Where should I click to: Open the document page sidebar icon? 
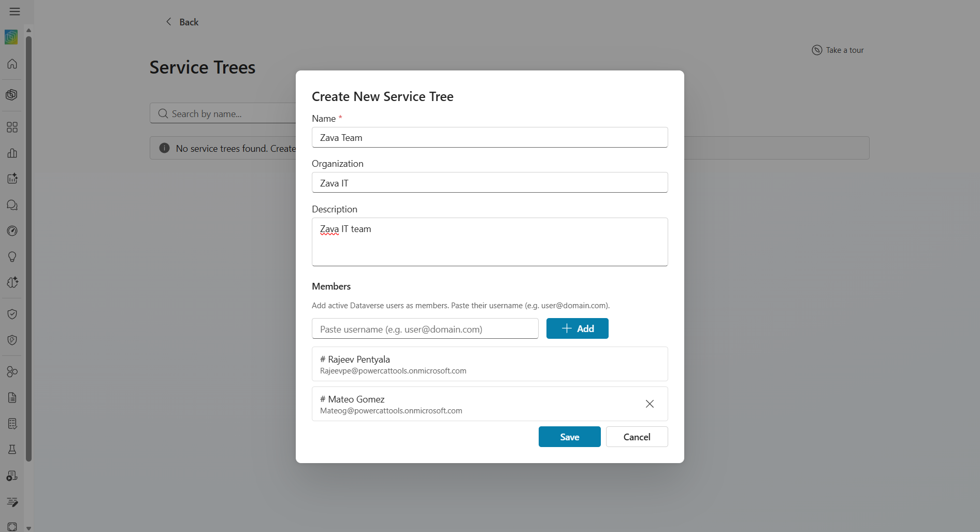[12, 397]
